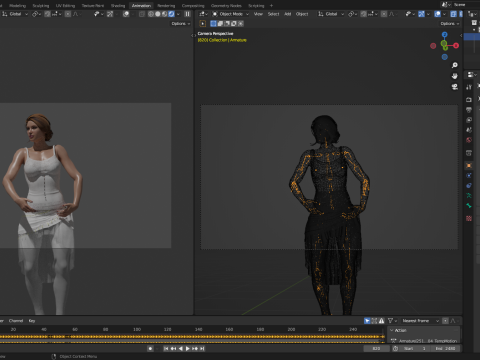Click the red X axis gizmo handle

pos(456,45)
